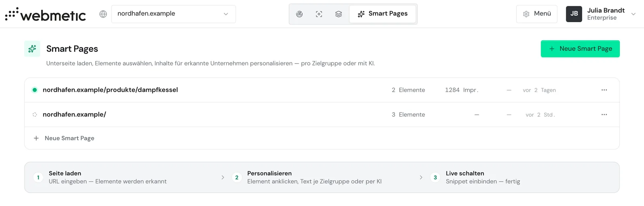Click the Smart Pages page heading
The image size is (644, 206).
point(72,49)
